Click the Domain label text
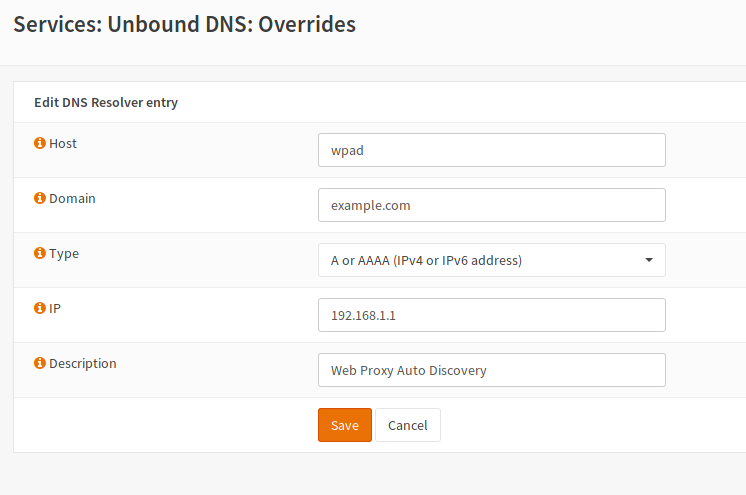This screenshot has height=495, width=746. (72, 199)
